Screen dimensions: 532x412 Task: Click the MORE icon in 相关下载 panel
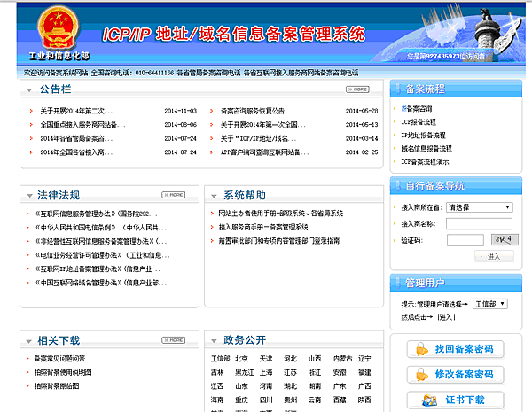click(173, 340)
